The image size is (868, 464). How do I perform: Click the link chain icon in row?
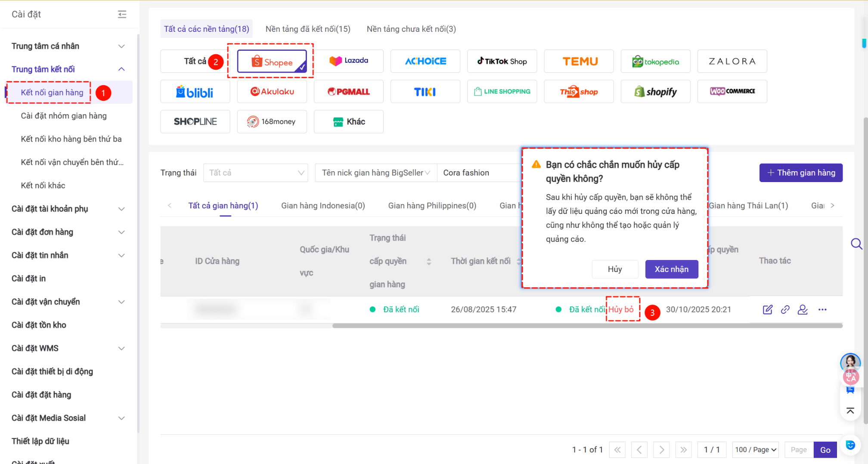785,309
